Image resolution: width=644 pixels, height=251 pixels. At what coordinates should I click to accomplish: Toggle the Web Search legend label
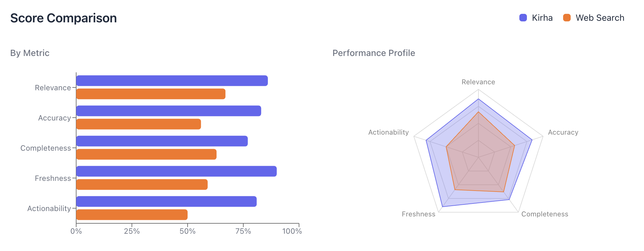(600, 18)
